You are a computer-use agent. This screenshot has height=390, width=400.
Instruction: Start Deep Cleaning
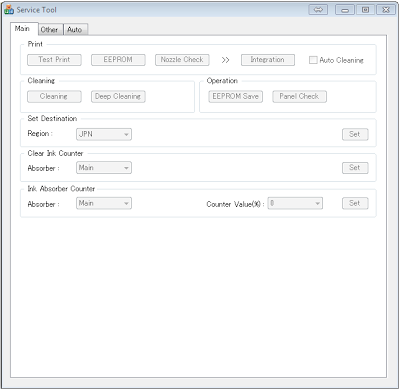(118, 96)
